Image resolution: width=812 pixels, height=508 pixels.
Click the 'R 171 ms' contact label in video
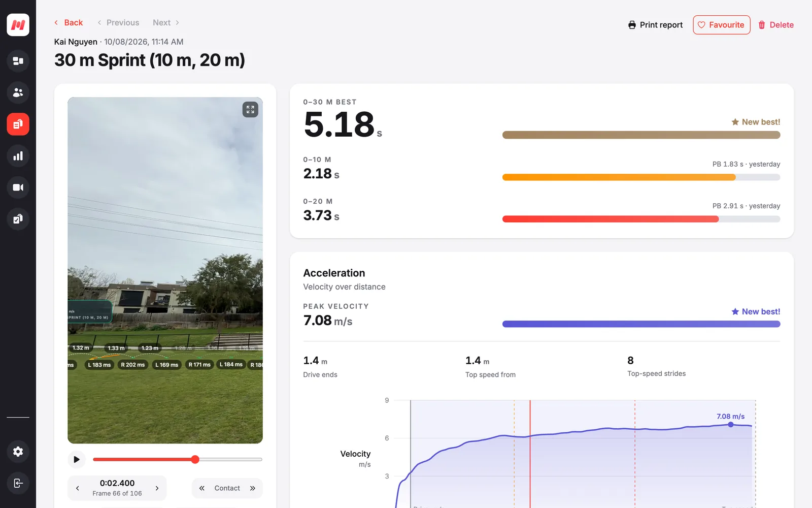(199, 365)
